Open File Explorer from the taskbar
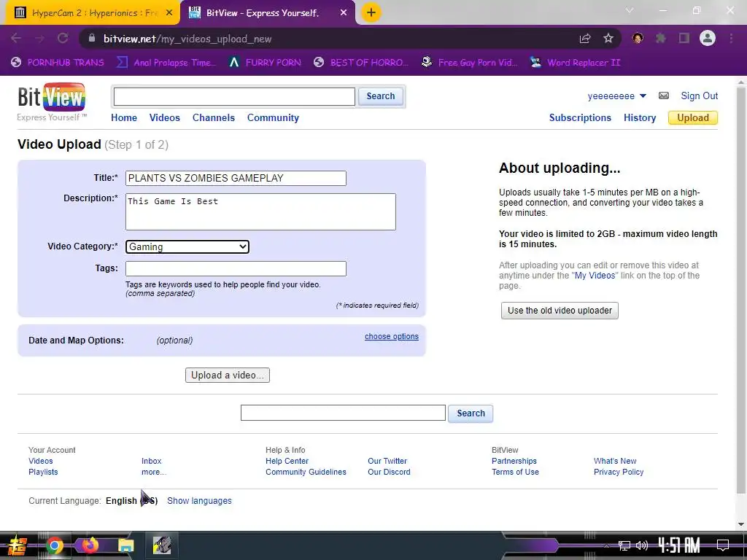The width and height of the screenshot is (747, 560). (x=125, y=545)
